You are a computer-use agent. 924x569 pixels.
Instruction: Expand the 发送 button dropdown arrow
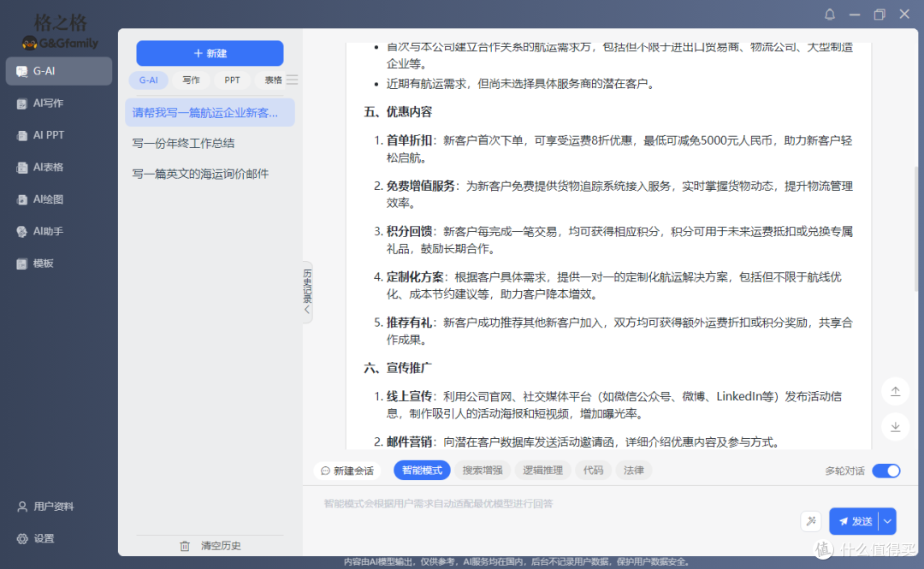tap(887, 521)
